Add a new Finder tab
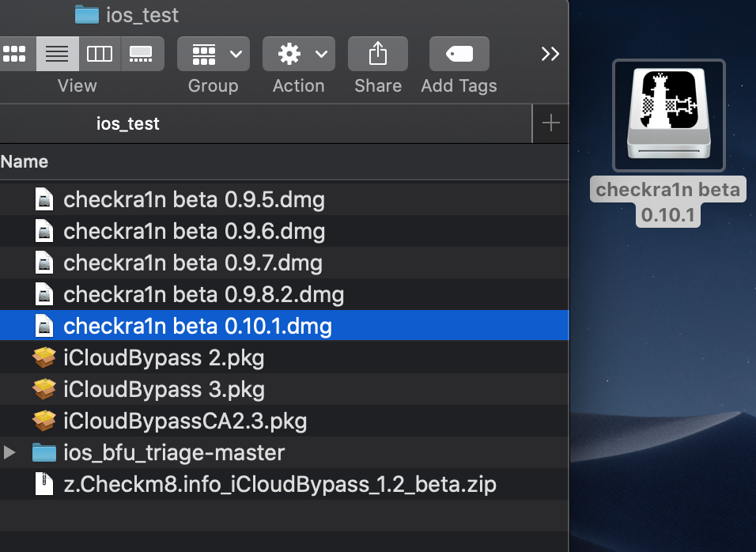Image resolution: width=756 pixels, height=552 pixels. tap(550, 123)
